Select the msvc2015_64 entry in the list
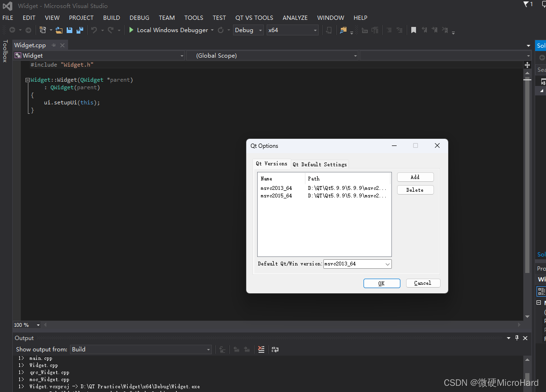This screenshot has width=546, height=392. coord(276,196)
